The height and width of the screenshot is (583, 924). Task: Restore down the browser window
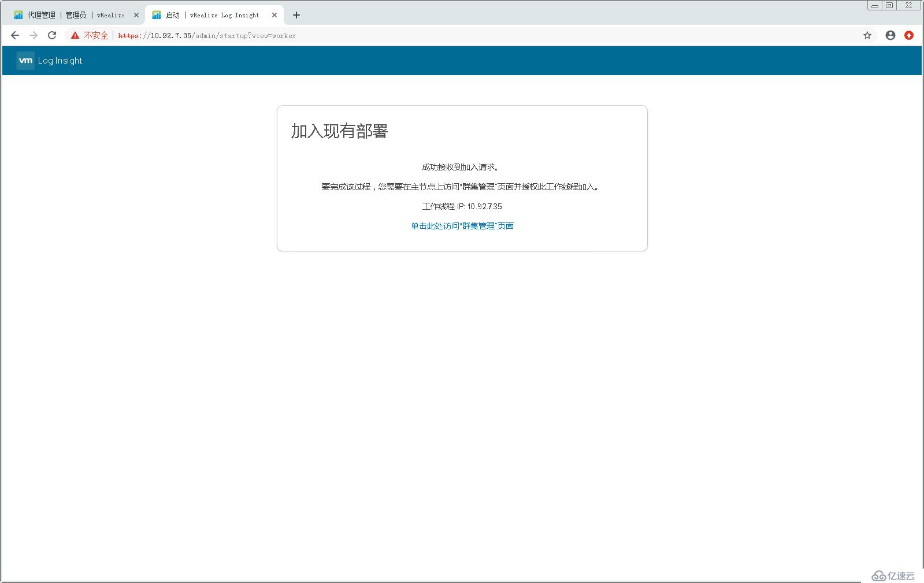click(889, 5)
